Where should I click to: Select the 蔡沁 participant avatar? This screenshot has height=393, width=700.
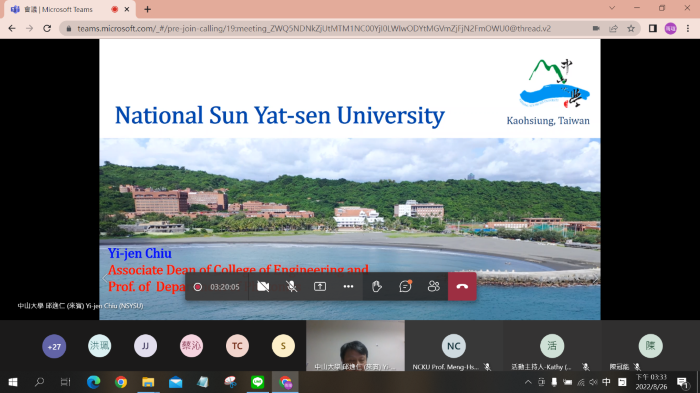[x=191, y=346]
